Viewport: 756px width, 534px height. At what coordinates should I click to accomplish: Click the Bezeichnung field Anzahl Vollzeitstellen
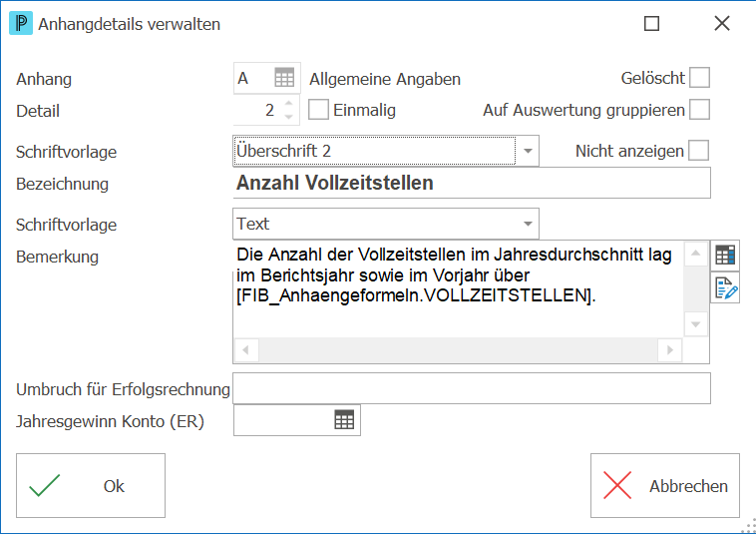coord(472,183)
